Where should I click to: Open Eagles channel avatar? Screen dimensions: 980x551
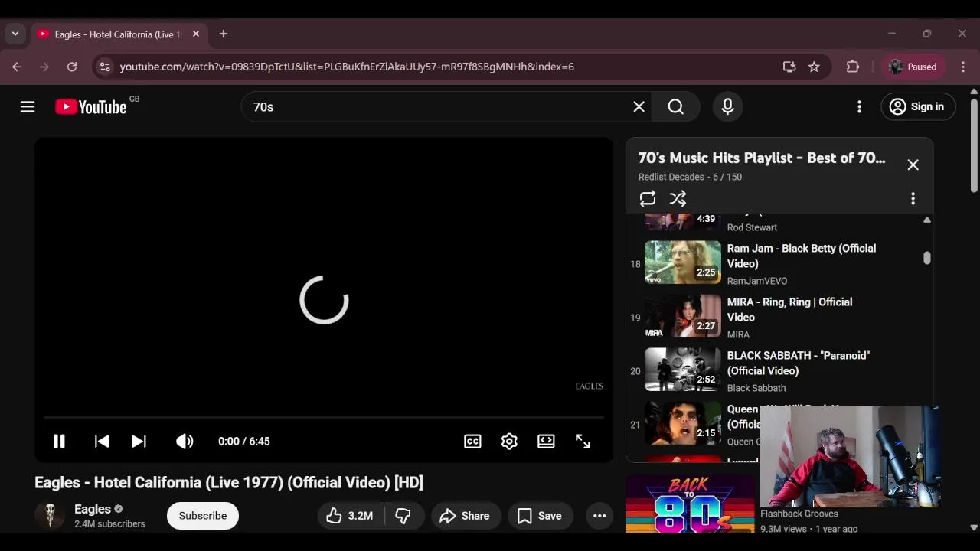coord(50,516)
